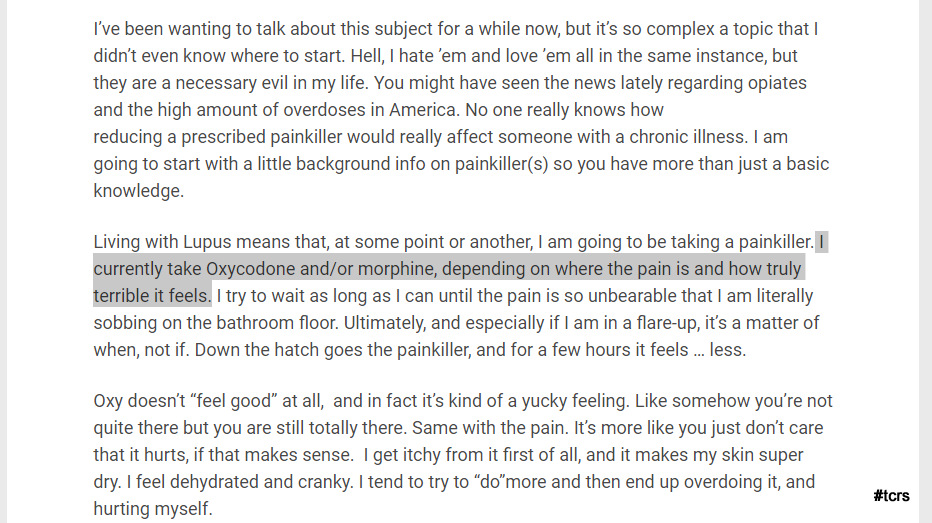
Task: Click the phrase "hurting myself." at bottom
Action: (153, 509)
